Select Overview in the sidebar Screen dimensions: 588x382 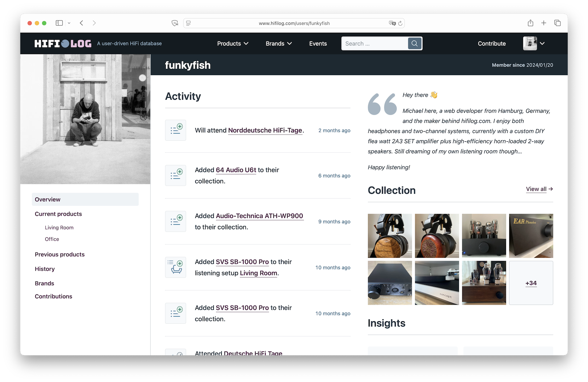[85, 199]
